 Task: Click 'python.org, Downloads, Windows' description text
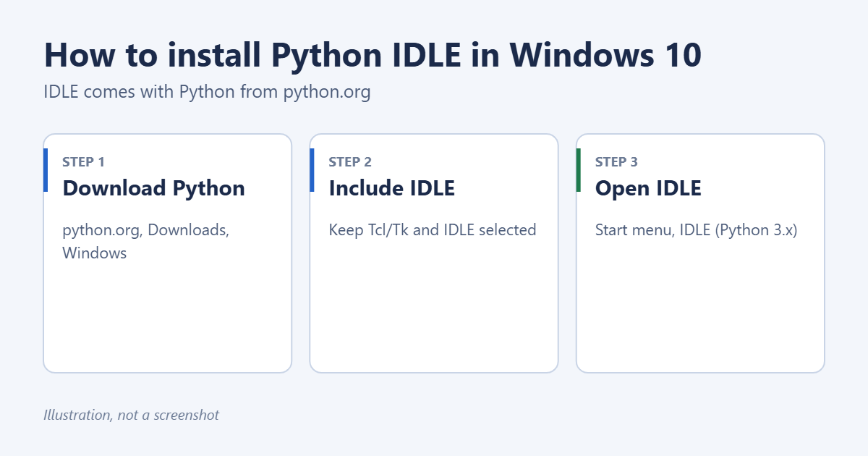pyautogui.click(x=146, y=242)
